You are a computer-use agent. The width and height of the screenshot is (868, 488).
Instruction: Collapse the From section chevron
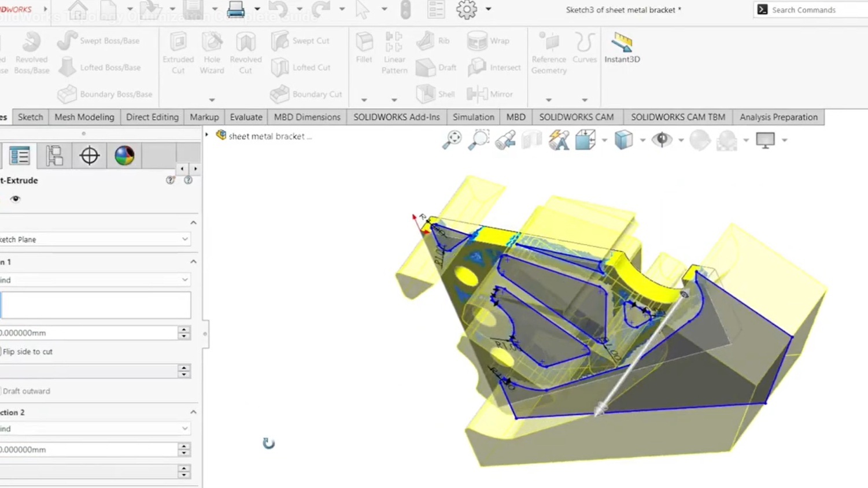coord(193,223)
